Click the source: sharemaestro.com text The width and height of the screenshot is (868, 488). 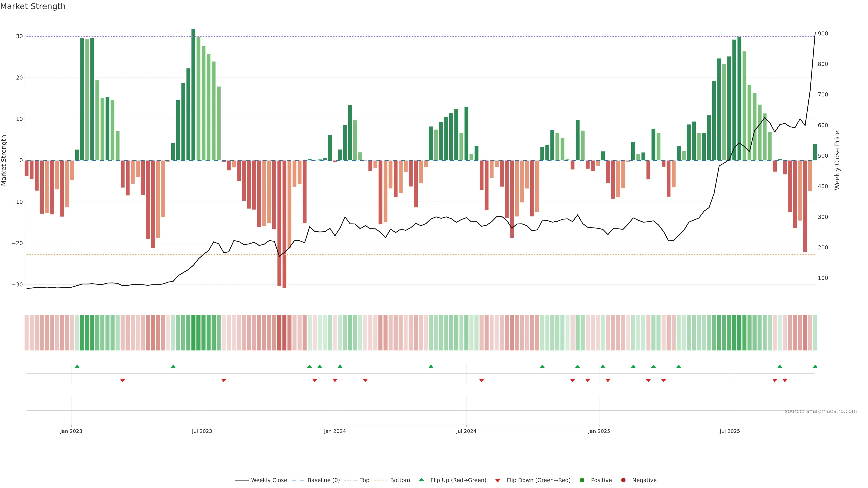(821, 411)
